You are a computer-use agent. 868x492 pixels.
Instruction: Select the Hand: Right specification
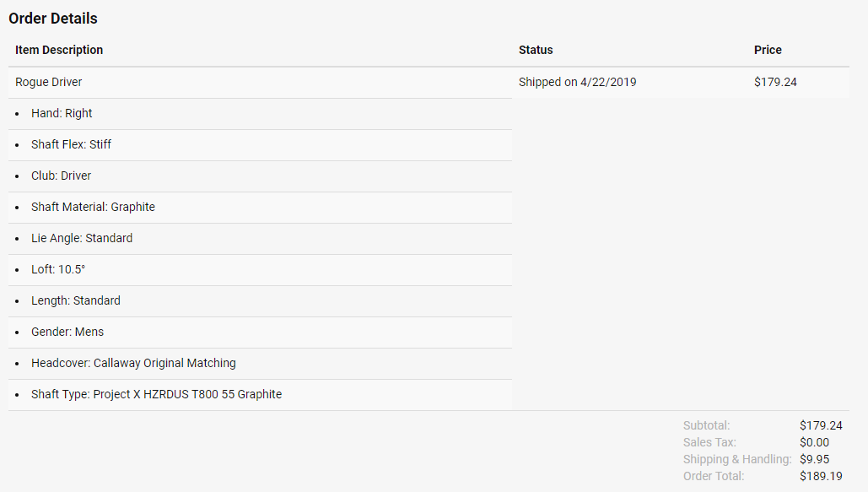(x=62, y=113)
